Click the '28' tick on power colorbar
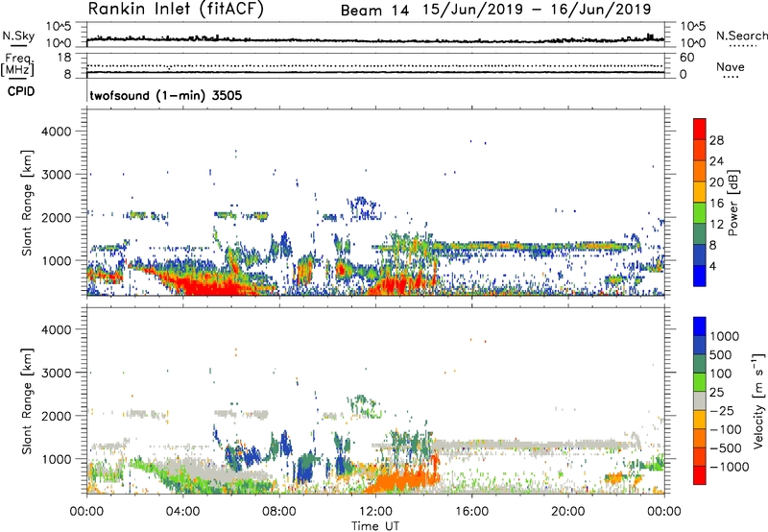Image resolution: width=768 pixels, height=532 pixels. click(x=716, y=140)
